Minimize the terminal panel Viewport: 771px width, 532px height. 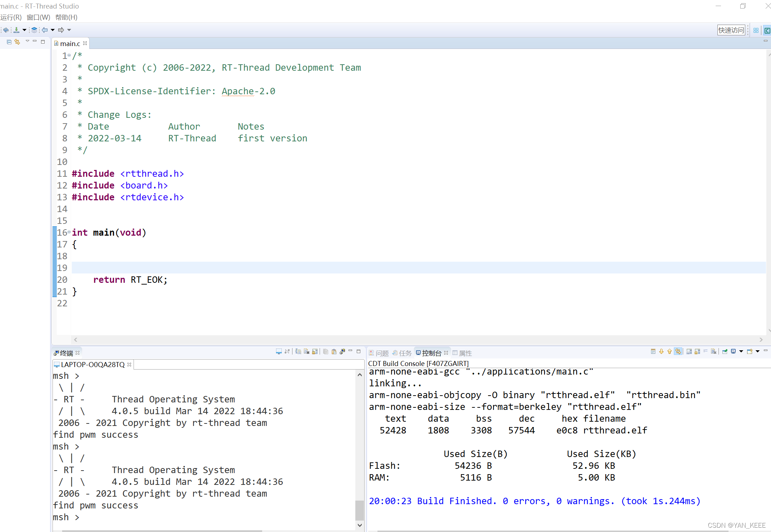tap(350, 351)
